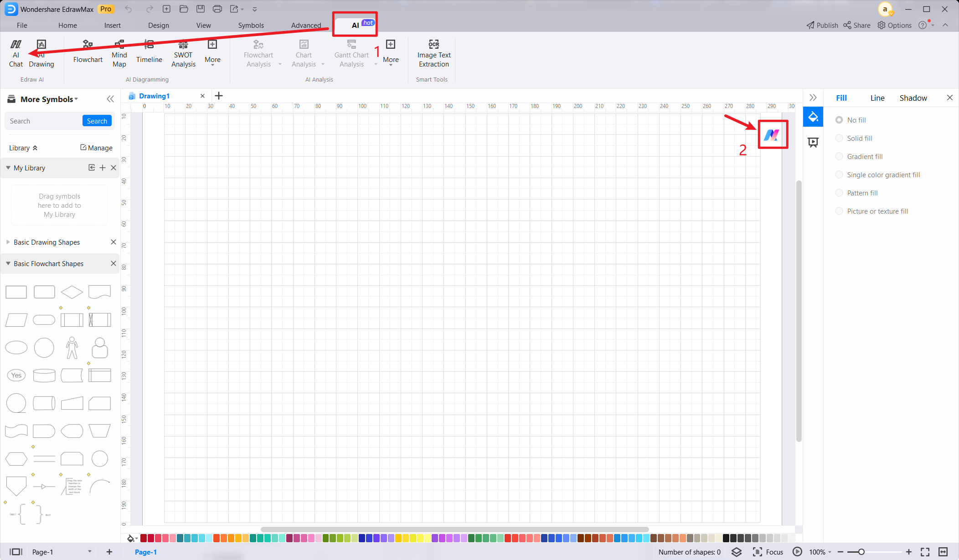Collapse the Basic Flowchart Shapes section
959x560 pixels.
8,263
